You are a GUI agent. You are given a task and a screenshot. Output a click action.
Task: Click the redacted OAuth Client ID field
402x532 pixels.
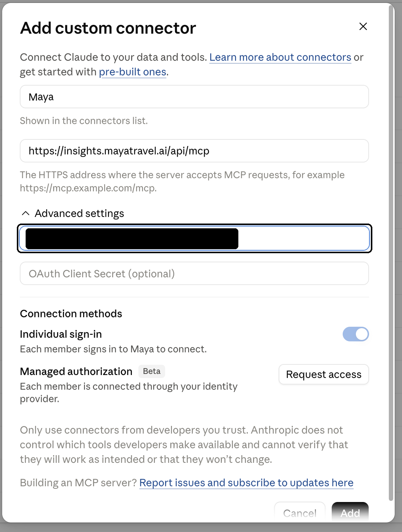(x=194, y=238)
